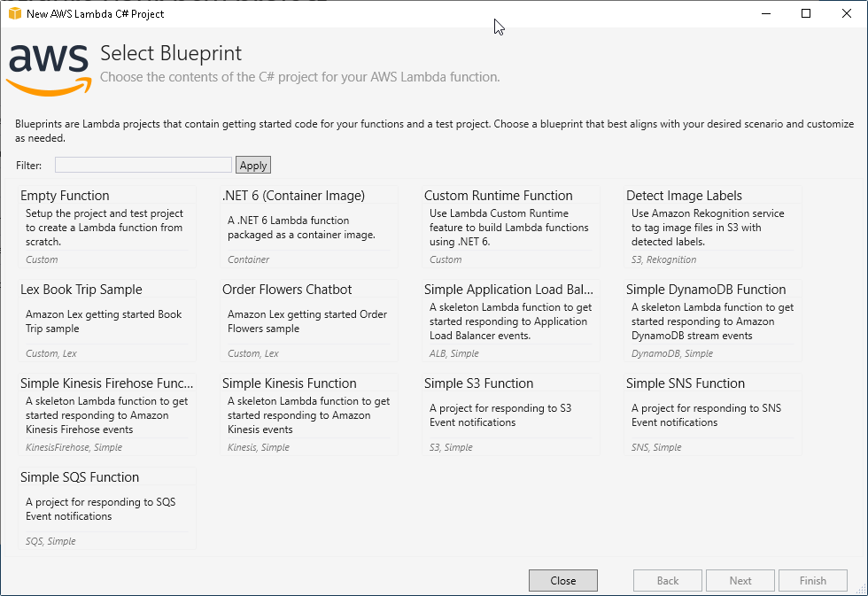Select the Simple SNS Function blueprint
The width and height of the screenshot is (868, 596).
[x=713, y=414]
